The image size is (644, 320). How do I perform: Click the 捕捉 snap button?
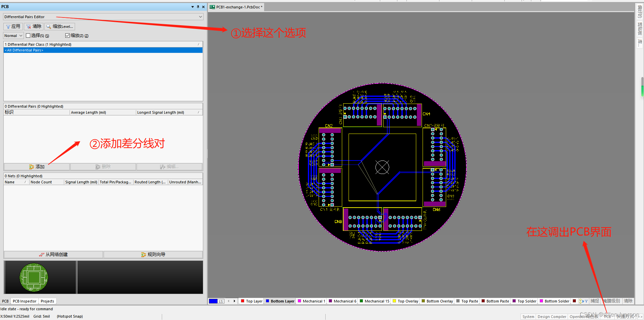pos(595,301)
